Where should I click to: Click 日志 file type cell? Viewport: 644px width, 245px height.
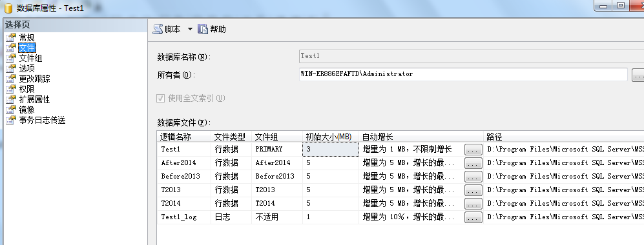tap(231, 217)
